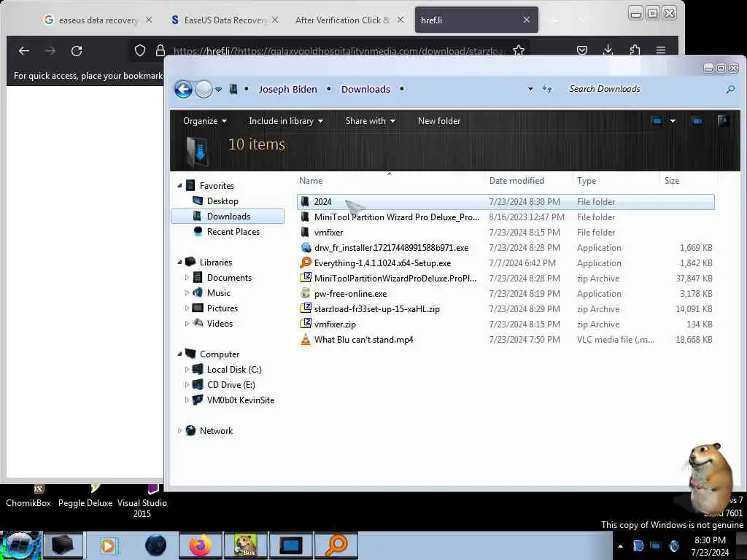Open address bar history dropdown
The image size is (747, 560).
click(530, 89)
